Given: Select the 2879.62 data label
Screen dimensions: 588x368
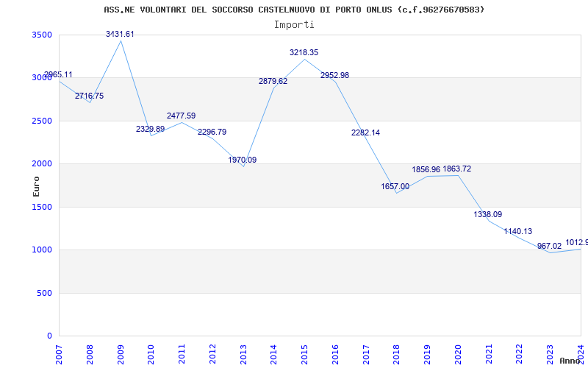Looking at the screenshot, I should point(273,81).
